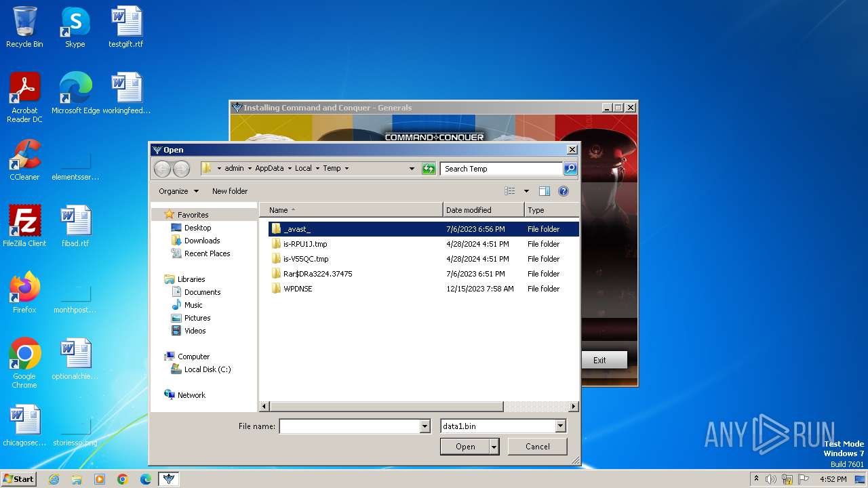Image resolution: width=868 pixels, height=488 pixels.
Task: Sort by the Date modified column
Action: [x=484, y=210]
